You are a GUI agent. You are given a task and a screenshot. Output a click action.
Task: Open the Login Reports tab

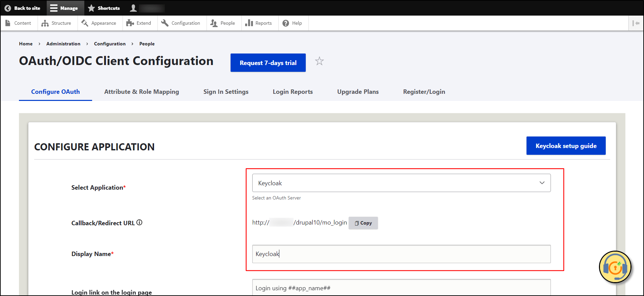[x=293, y=92]
